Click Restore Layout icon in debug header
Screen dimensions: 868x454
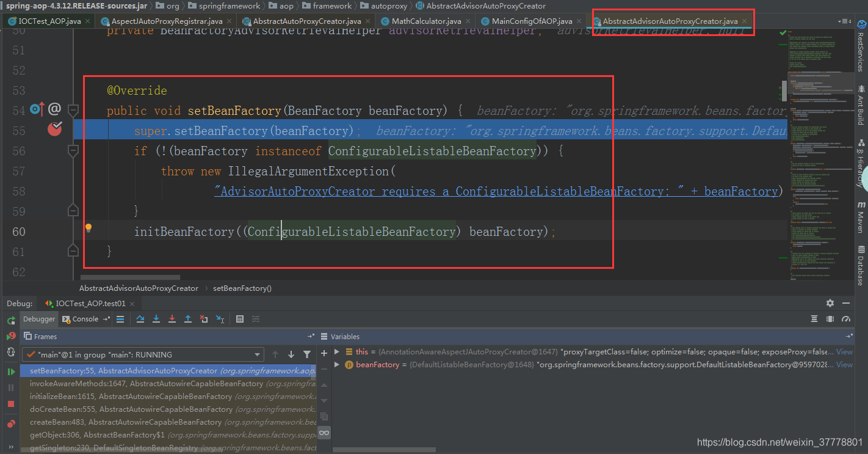pos(814,319)
